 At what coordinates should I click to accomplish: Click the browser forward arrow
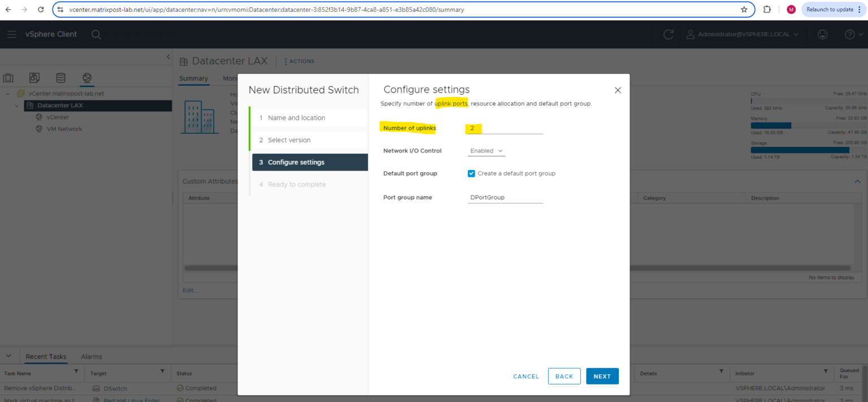tap(24, 10)
